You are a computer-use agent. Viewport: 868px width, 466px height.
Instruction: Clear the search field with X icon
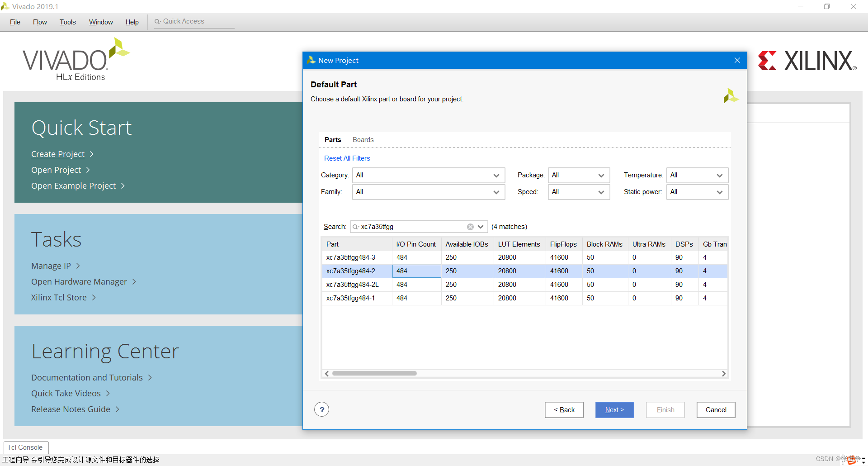(x=470, y=227)
